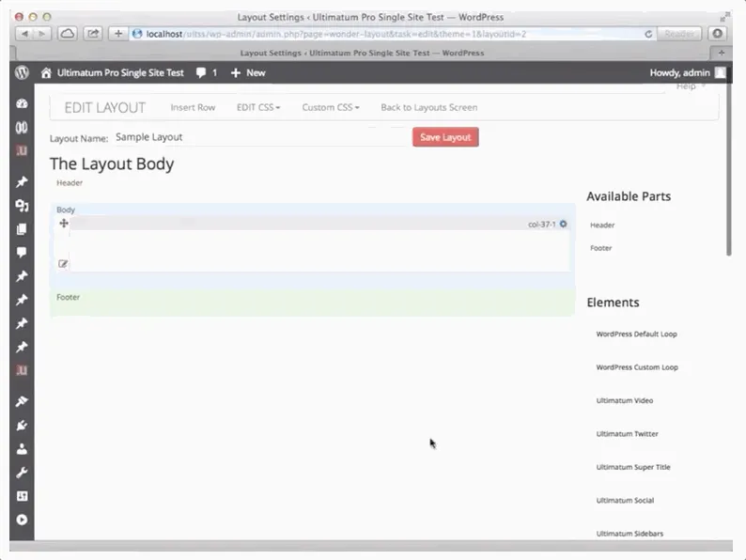This screenshot has height=560, width=746.
Task: Select Header under Available Parts
Action: tap(602, 226)
